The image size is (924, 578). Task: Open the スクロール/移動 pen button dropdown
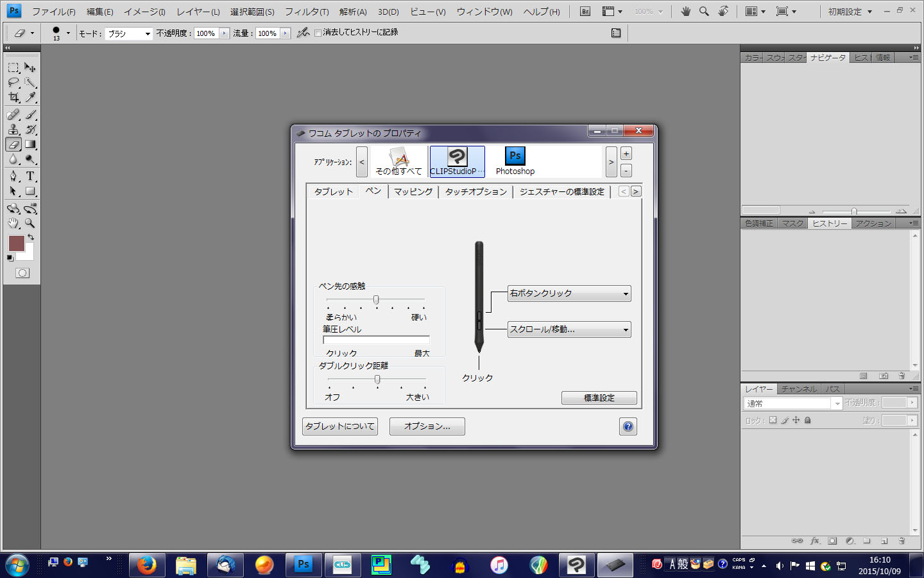coord(569,329)
